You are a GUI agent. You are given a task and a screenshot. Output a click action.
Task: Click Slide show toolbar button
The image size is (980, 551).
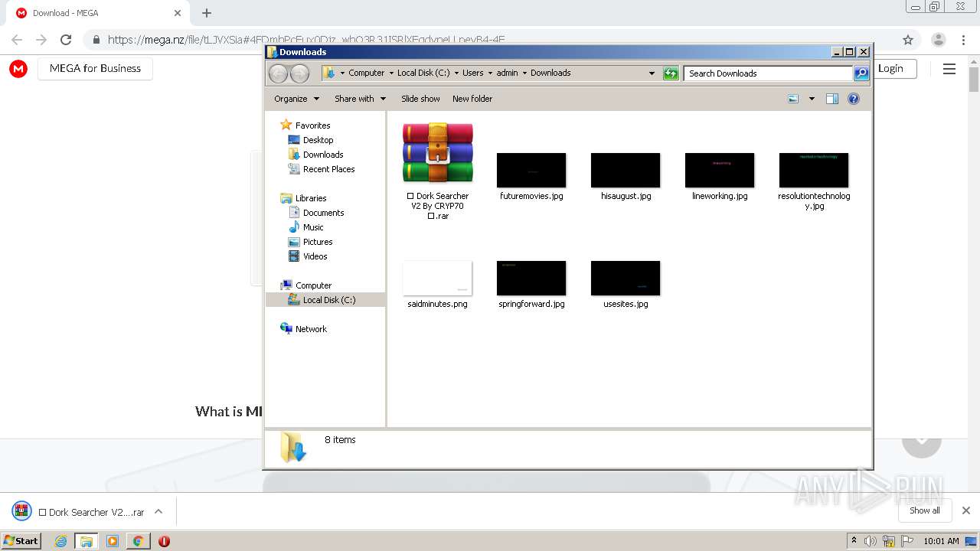pyautogui.click(x=420, y=99)
